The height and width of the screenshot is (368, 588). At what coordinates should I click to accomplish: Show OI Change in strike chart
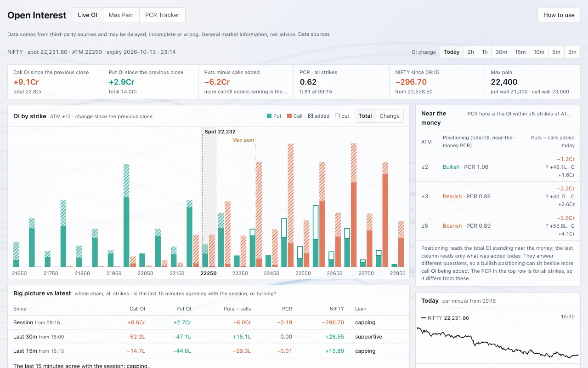390,116
